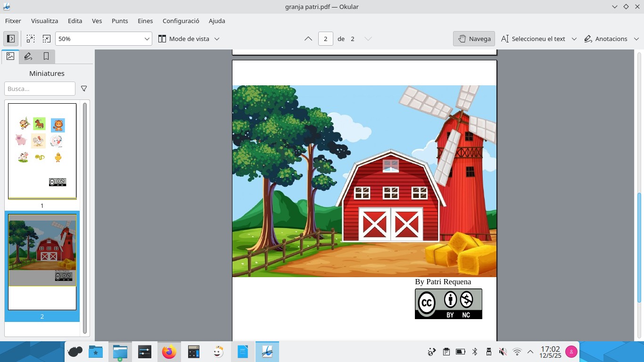Open the Punts menu
This screenshot has width=644, height=362.
[x=120, y=21]
